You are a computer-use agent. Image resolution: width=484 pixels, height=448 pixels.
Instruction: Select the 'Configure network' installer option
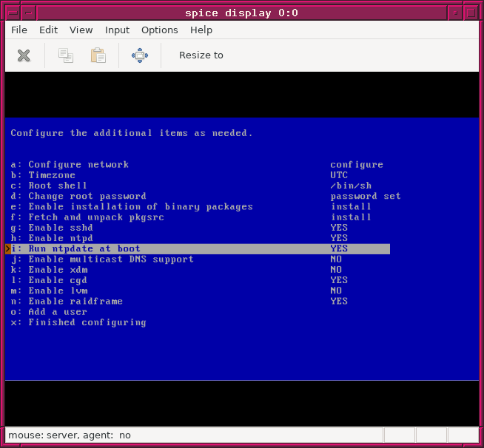78,165
